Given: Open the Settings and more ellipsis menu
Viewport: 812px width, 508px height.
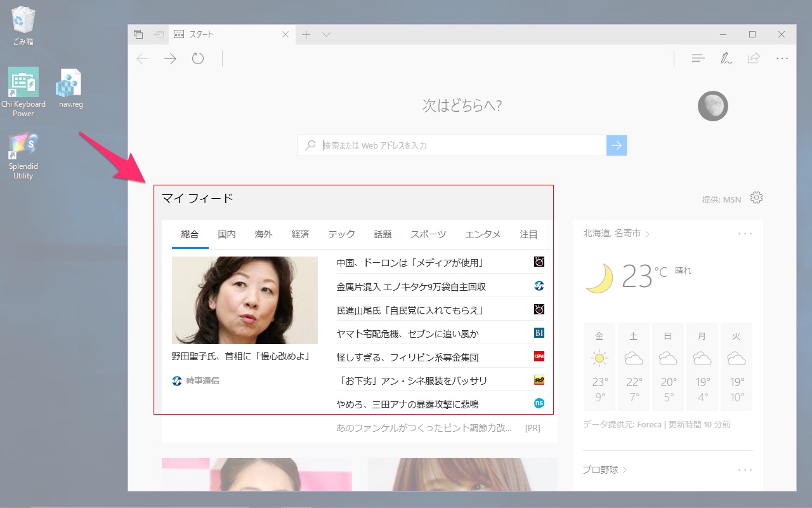Looking at the screenshot, I should (782, 58).
